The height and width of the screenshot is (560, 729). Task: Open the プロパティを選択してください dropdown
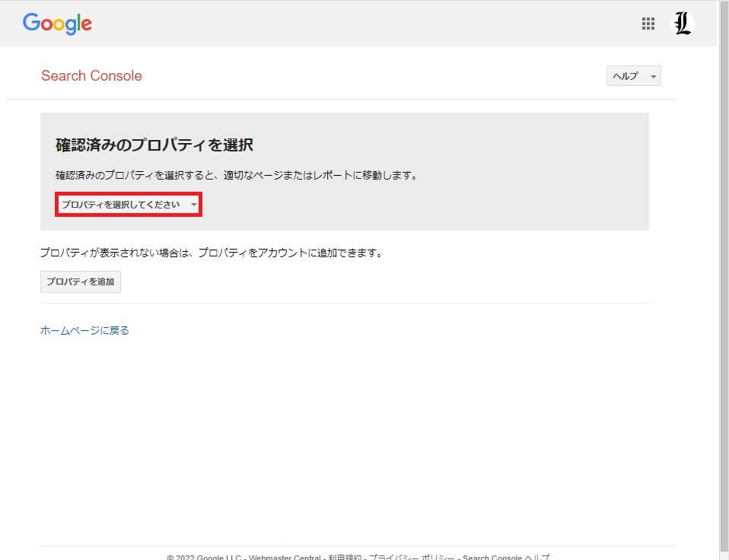tap(122, 205)
